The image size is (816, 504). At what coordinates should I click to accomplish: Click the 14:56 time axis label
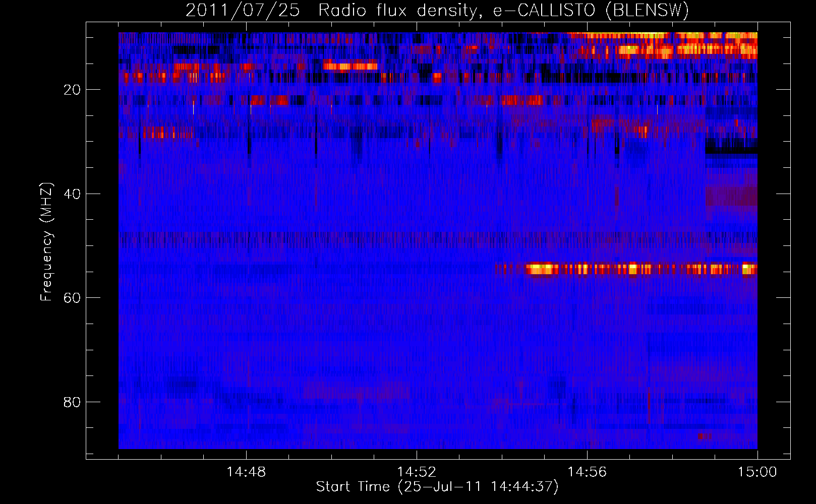[x=587, y=472]
